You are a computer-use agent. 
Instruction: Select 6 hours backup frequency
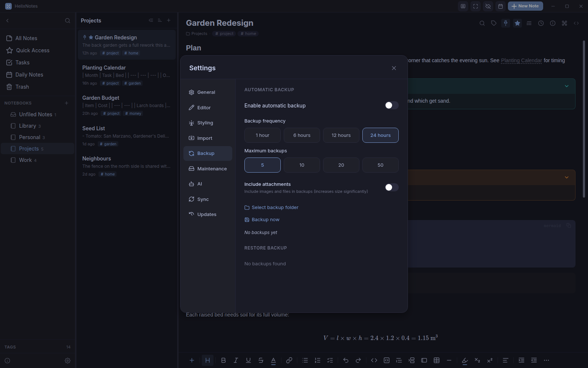point(302,135)
